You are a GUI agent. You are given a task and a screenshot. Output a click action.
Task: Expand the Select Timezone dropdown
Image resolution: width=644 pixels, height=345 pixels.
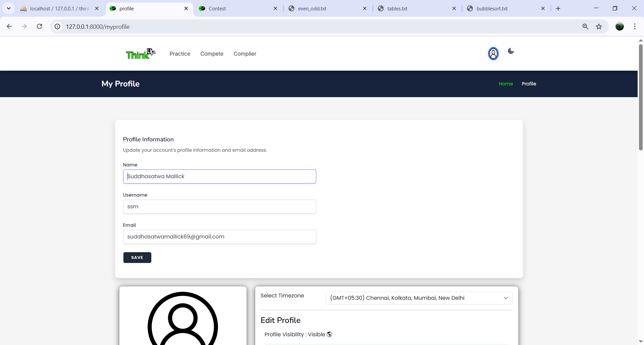pyautogui.click(x=419, y=298)
